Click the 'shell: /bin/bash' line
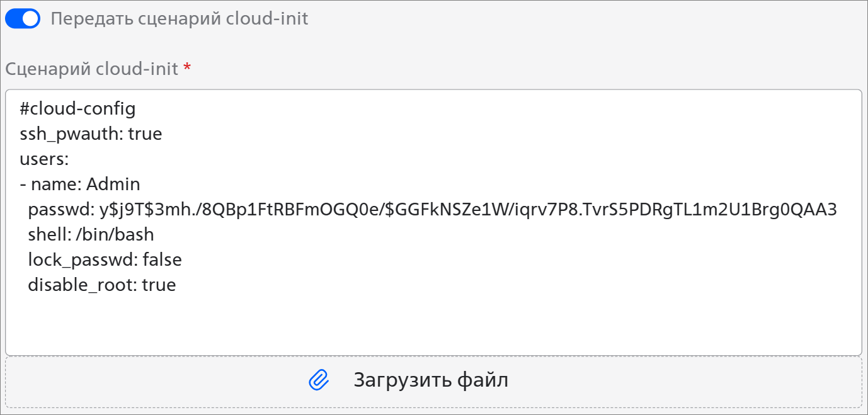Image resolution: width=868 pixels, height=415 pixels. (x=91, y=235)
